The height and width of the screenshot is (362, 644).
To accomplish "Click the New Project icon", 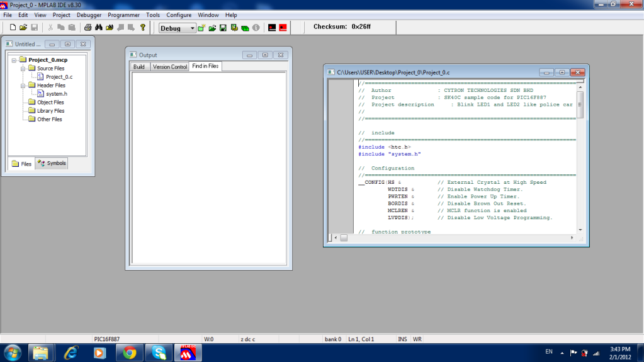I will click(x=201, y=28).
